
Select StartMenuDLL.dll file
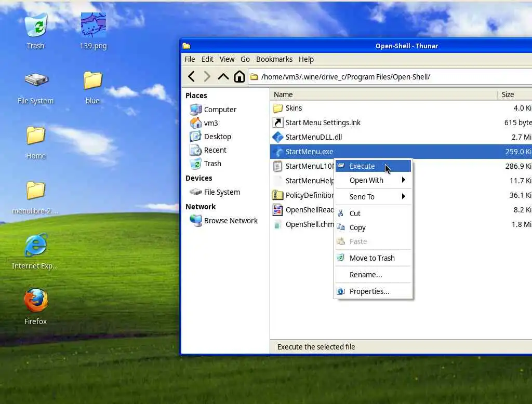coord(402,138)
